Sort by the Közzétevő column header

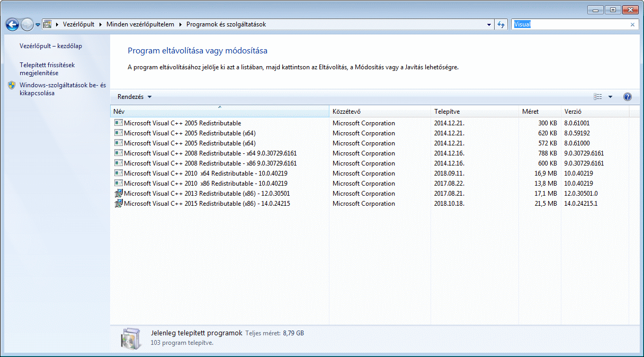(380, 112)
